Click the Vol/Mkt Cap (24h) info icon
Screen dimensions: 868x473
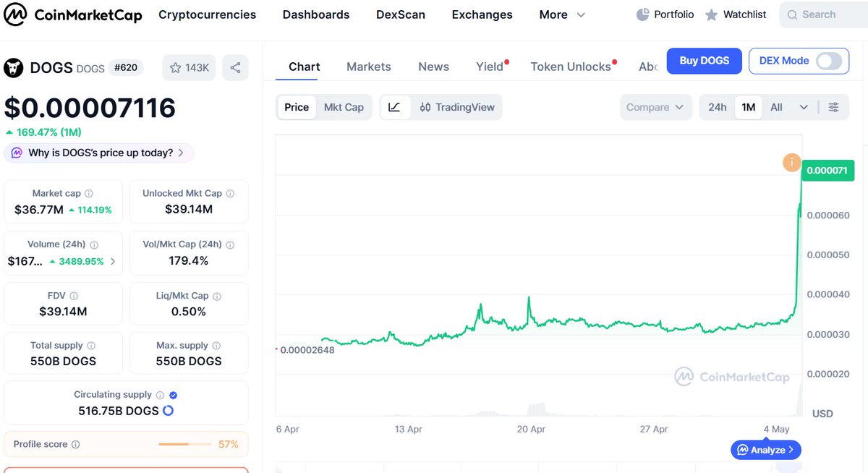tap(231, 244)
